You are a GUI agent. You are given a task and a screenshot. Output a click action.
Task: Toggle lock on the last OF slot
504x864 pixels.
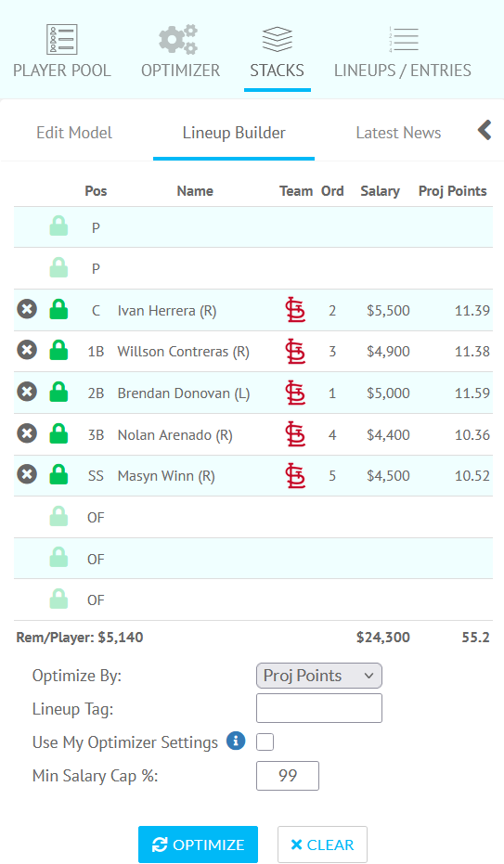pos(58,599)
